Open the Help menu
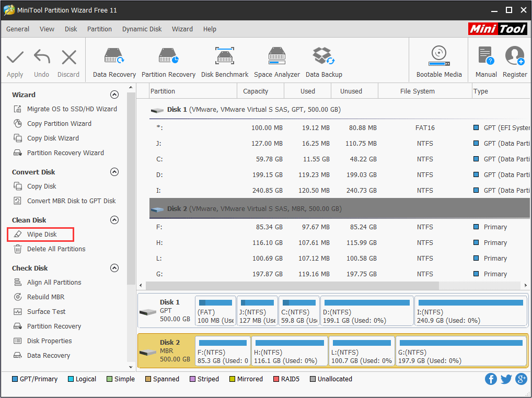The height and width of the screenshot is (398, 532). tap(210, 29)
